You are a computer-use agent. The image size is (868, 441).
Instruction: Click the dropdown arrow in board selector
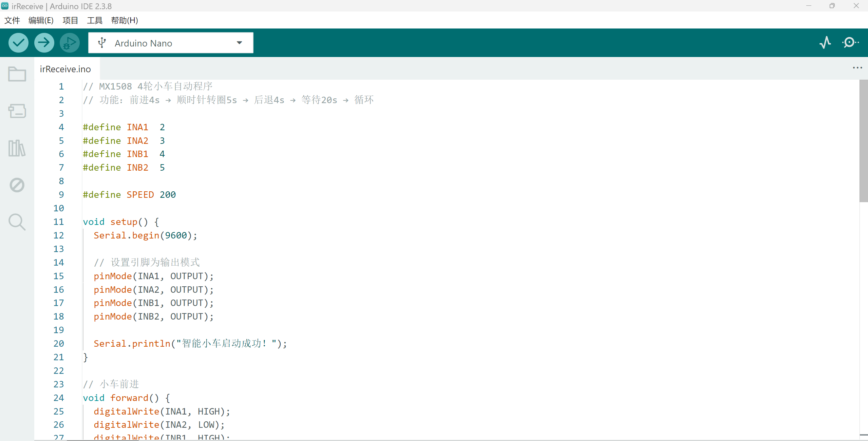click(x=240, y=43)
